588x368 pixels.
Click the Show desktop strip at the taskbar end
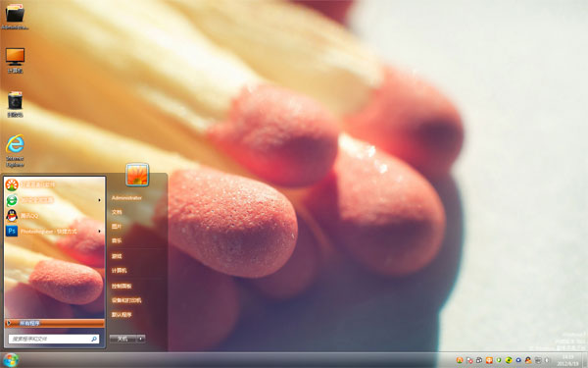[585, 360]
